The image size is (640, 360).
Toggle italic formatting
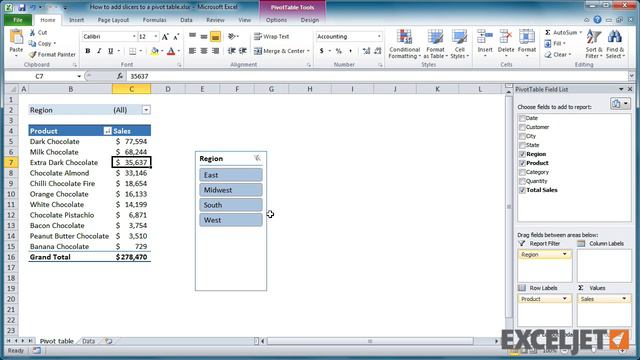[99, 51]
